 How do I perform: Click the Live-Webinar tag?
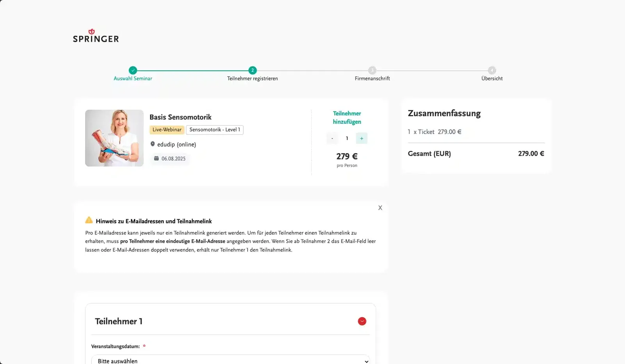[x=167, y=130]
